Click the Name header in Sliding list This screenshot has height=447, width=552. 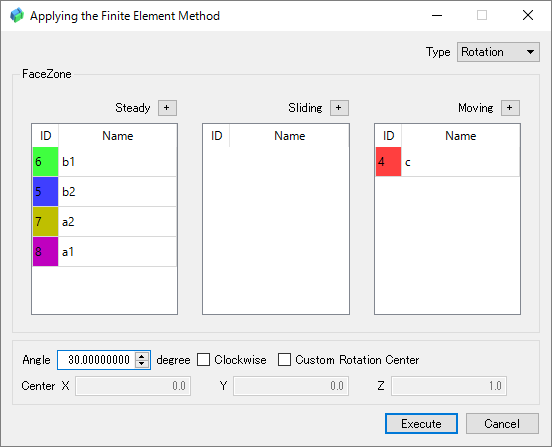pyautogui.click(x=289, y=136)
